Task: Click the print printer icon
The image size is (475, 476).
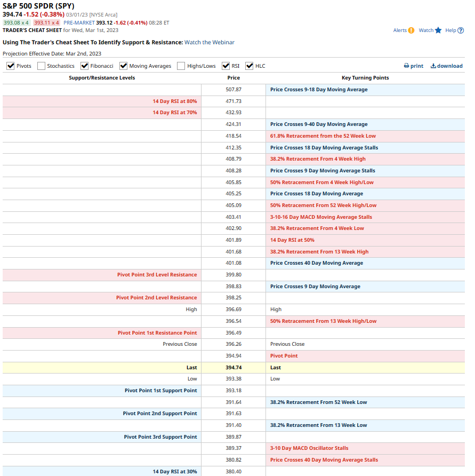Action: [406, 66]
